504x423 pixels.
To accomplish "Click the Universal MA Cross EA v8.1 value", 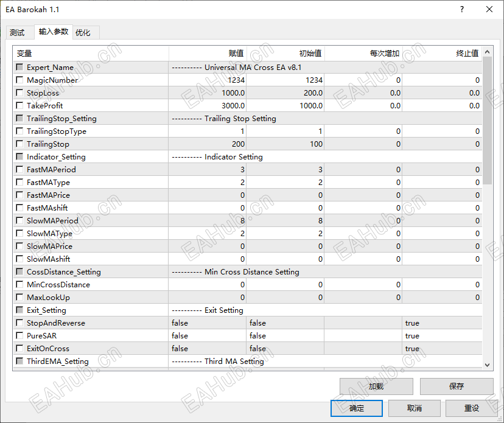I will pos(253,67).
